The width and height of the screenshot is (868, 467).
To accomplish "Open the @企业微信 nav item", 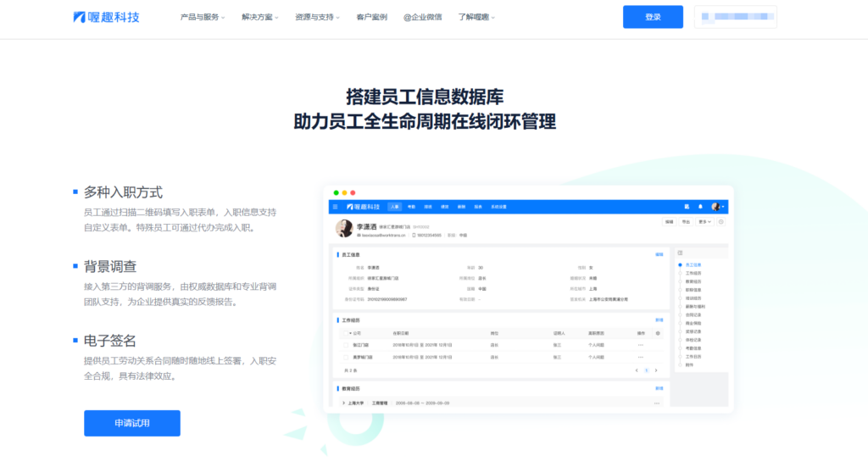I will pos(422,17).
